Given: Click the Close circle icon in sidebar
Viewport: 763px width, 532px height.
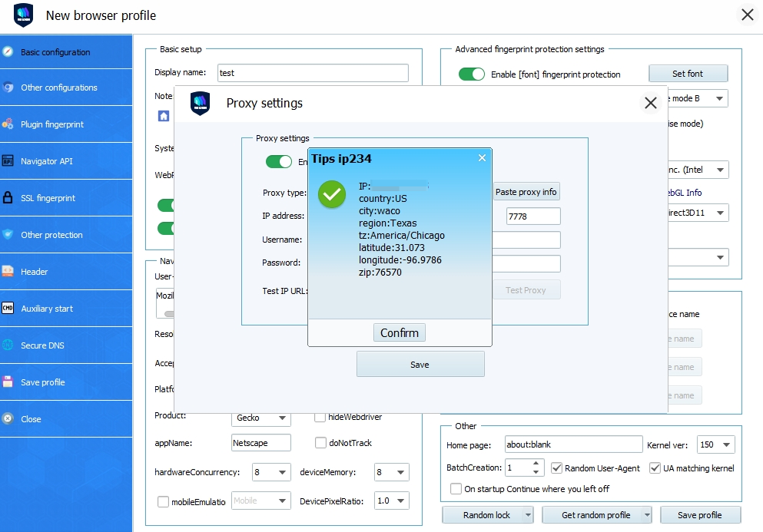Looking at the screenshot, I should [7, 418].
